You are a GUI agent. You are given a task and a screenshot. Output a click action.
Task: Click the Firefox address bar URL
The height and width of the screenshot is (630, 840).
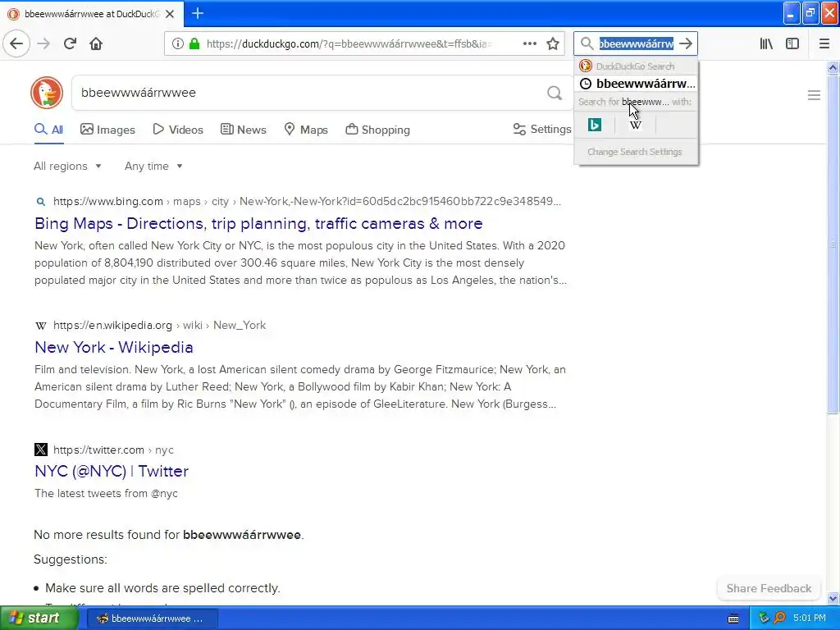pyautogui.click(x=349, y=43)
